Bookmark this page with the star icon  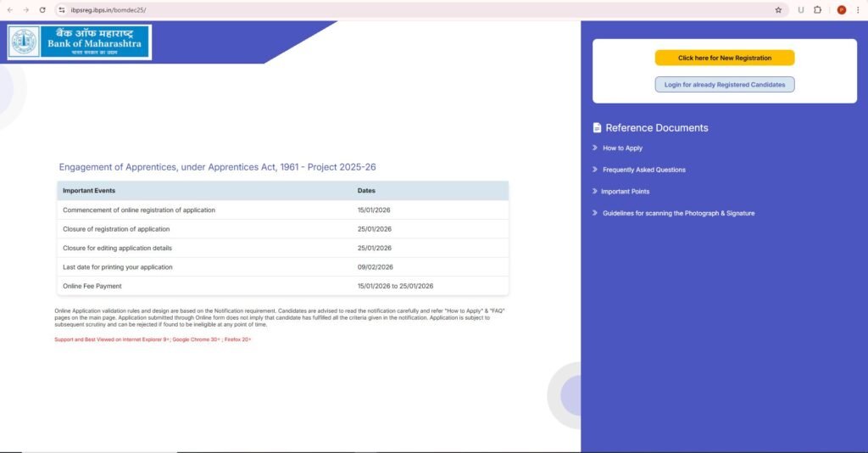pyautogui.click(x=778, y=9)
